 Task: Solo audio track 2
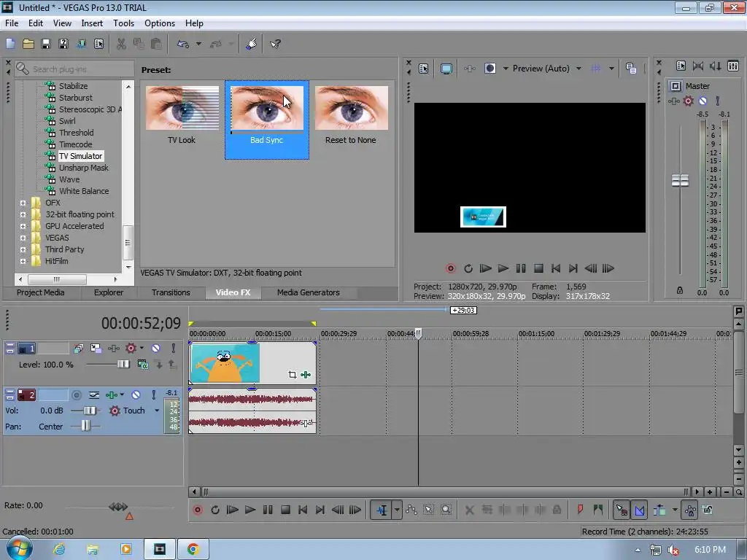click(153, 394)
